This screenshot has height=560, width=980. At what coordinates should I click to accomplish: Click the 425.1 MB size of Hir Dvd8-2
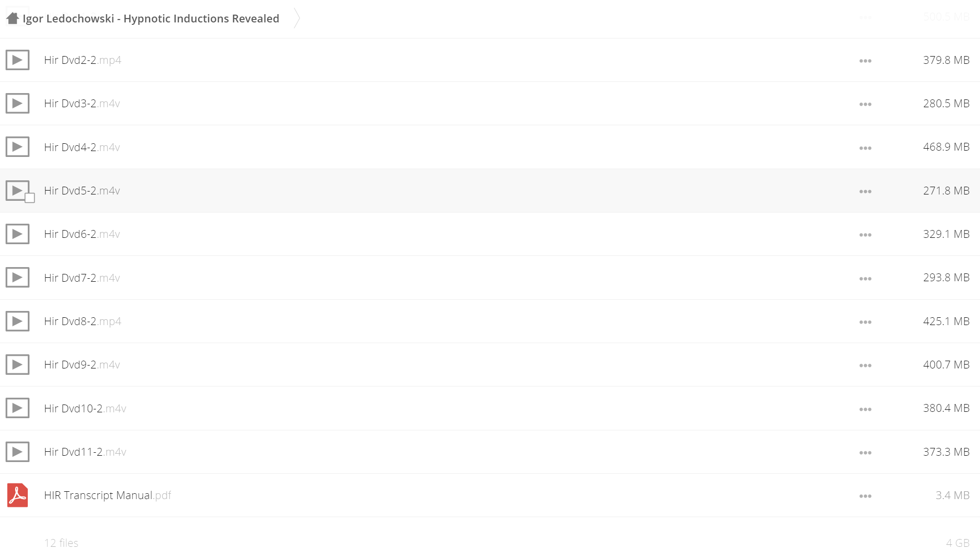tap(946, 321)
